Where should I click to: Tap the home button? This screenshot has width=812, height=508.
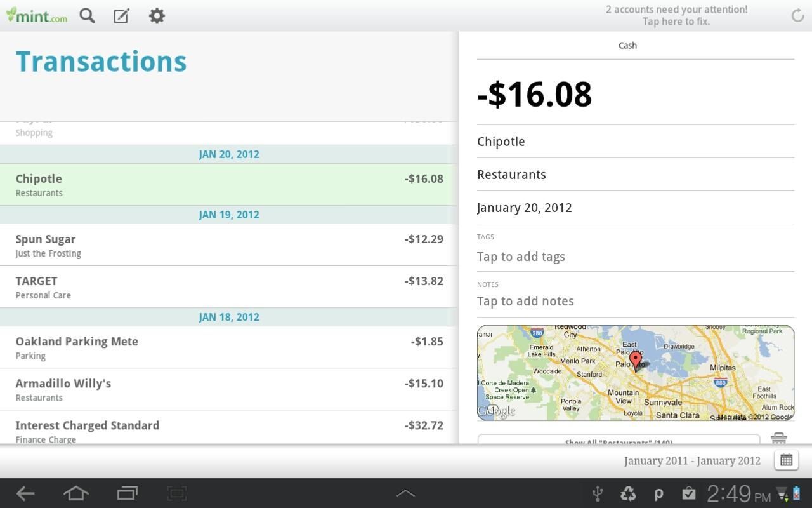tap(75, 493)
